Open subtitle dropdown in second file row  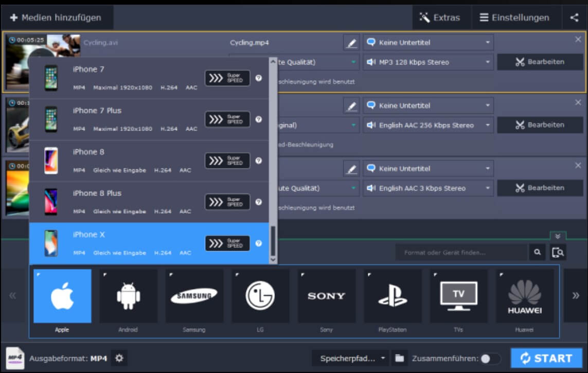point(428,105)
